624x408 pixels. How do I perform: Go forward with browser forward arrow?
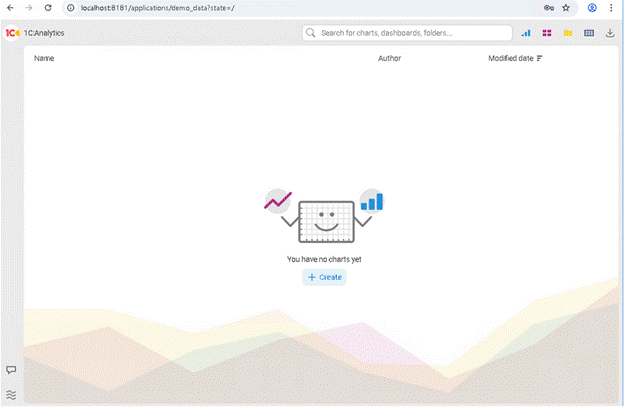29,8
